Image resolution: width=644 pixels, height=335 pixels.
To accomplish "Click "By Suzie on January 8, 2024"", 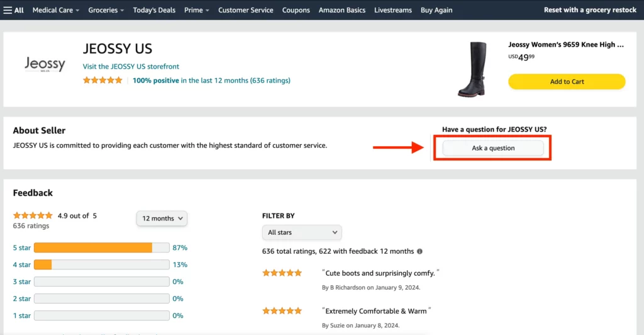I will tap(360, 325).
